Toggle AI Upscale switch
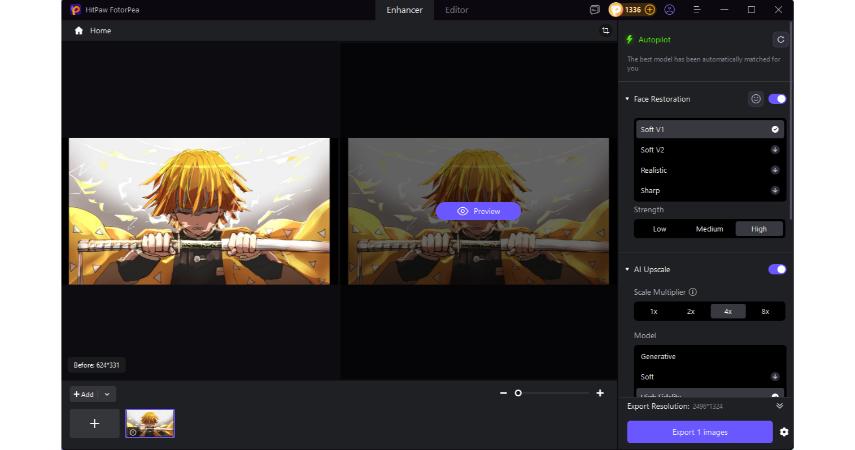This screenshot has height=450, width=855. 777,269
